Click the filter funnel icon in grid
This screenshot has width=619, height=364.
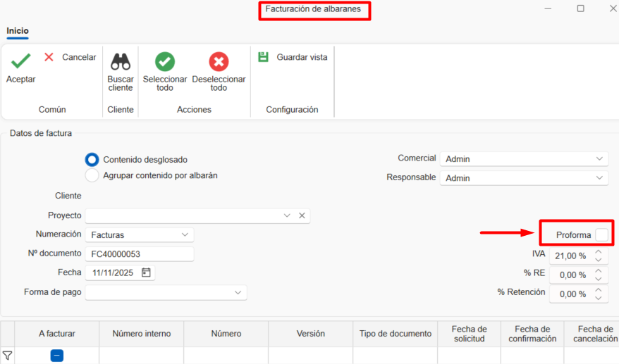[7, 356]
